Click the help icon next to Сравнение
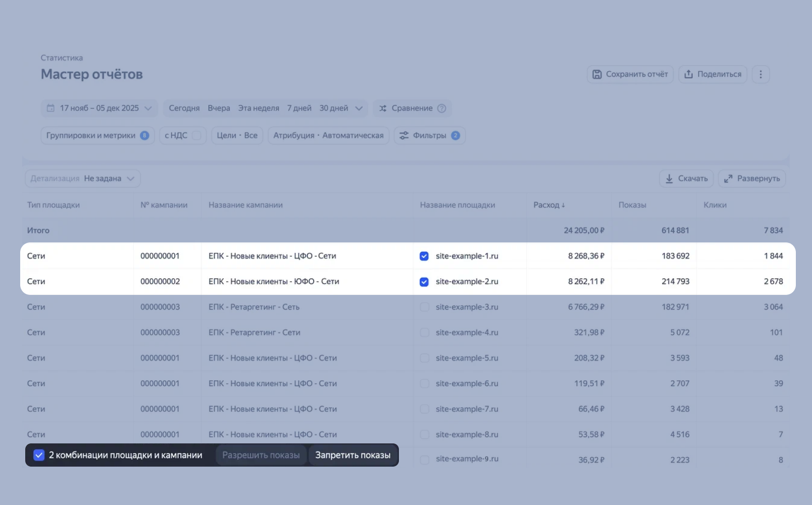812x505 pixels. pyautogui.click(x=442, y=108)
